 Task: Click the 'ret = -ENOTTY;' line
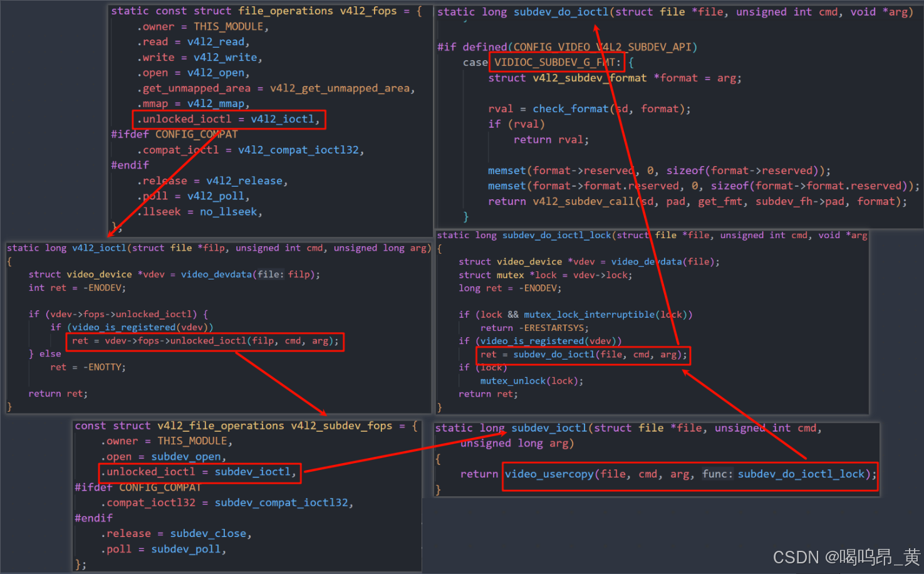click(88, 367)
